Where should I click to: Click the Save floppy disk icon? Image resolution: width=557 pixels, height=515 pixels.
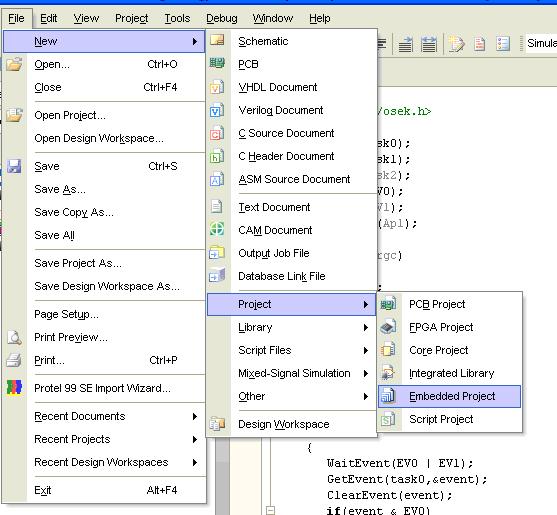pos(15,166)
